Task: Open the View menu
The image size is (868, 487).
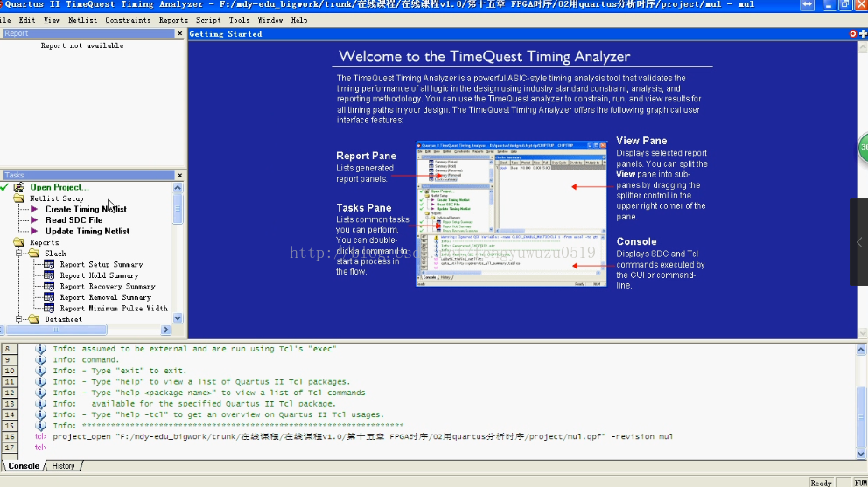Action: coord(52,20)
